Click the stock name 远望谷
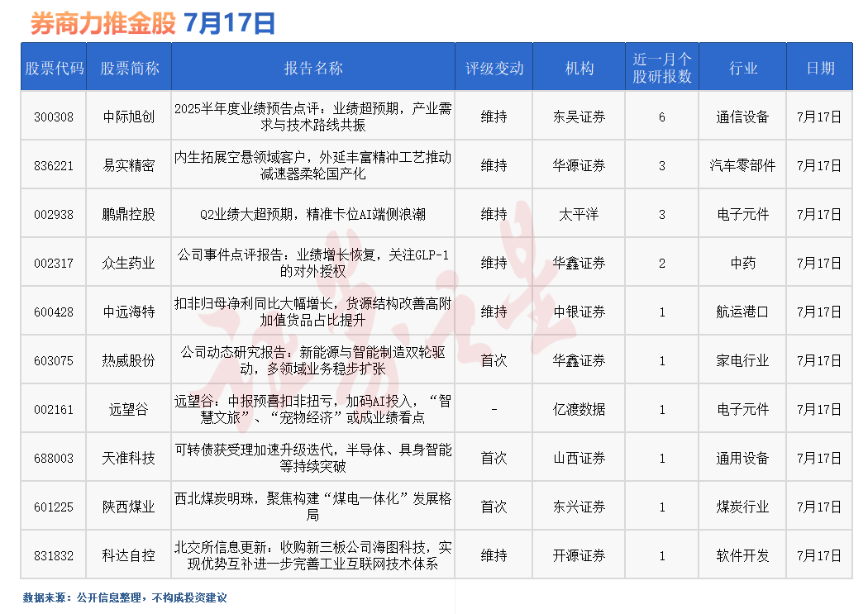868x614 pixels. (129, 409)
